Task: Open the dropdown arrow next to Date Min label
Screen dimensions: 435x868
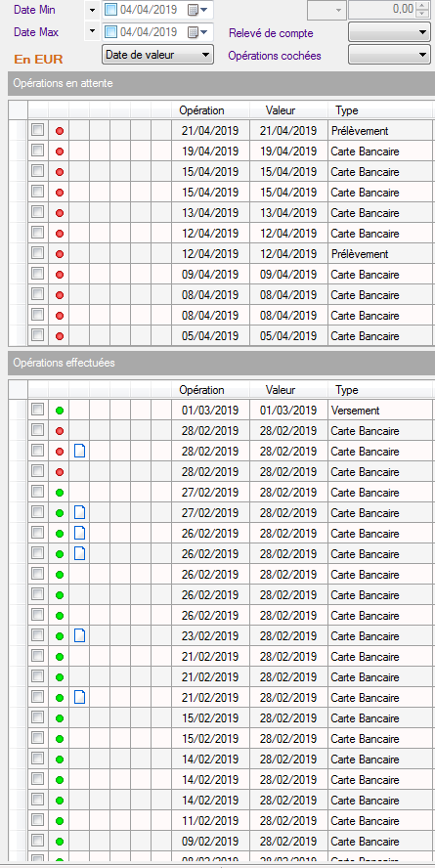Action: 91,10
